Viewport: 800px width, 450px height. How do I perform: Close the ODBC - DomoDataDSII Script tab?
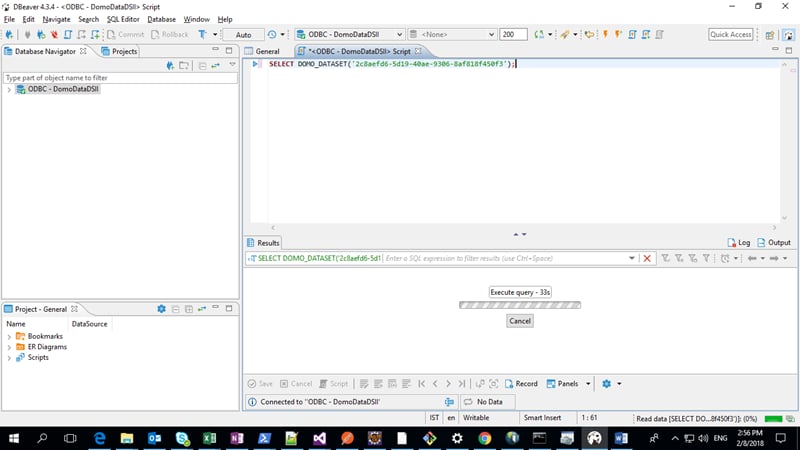pyautogui.click(x=418, y=52)
